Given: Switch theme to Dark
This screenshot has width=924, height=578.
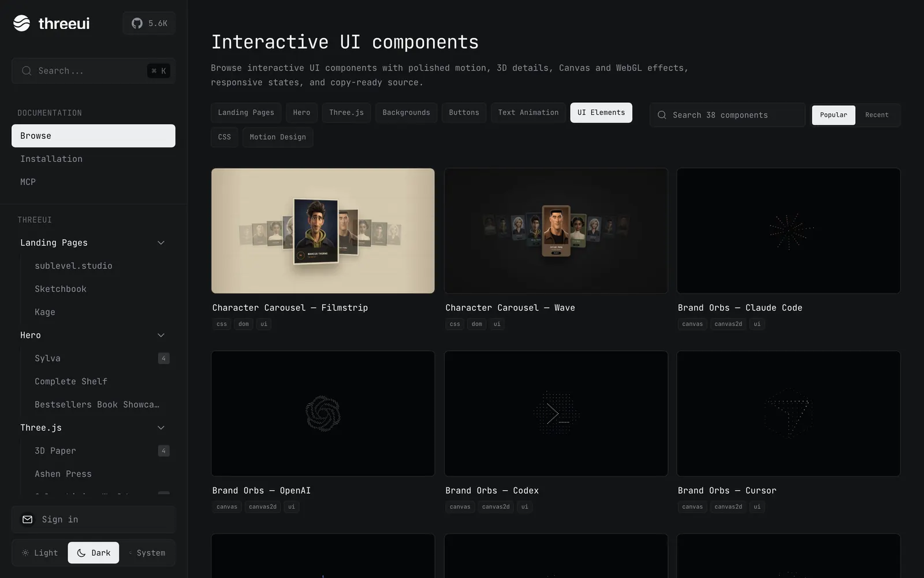Looking at the screenshot, I should (x=94, y=553).
